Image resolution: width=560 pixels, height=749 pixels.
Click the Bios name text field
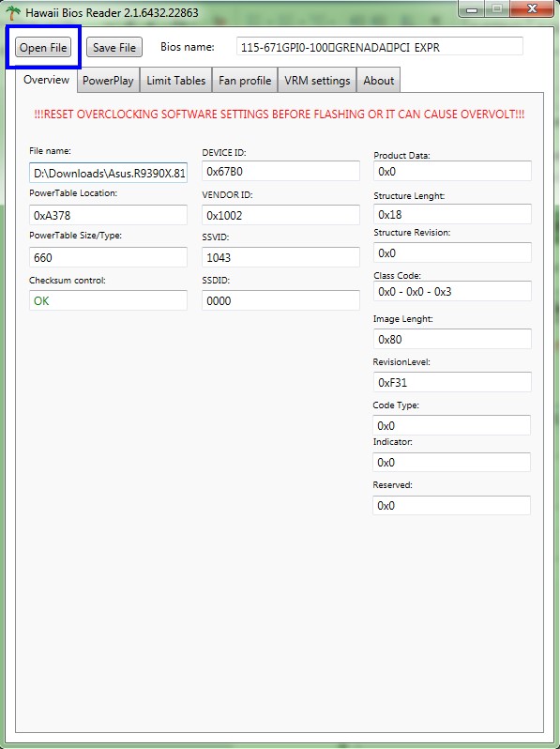point(380,47)
